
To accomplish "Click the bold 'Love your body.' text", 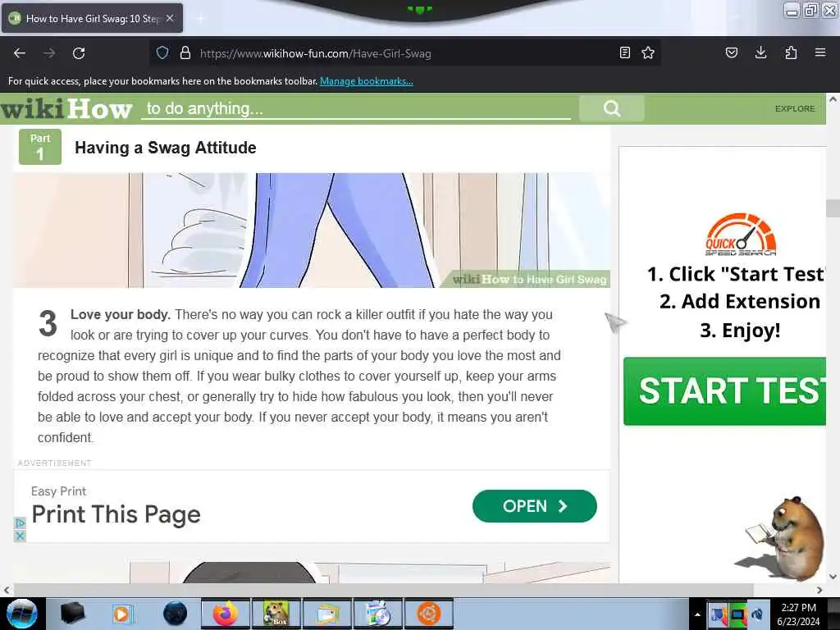I will [x=121, y=314].
